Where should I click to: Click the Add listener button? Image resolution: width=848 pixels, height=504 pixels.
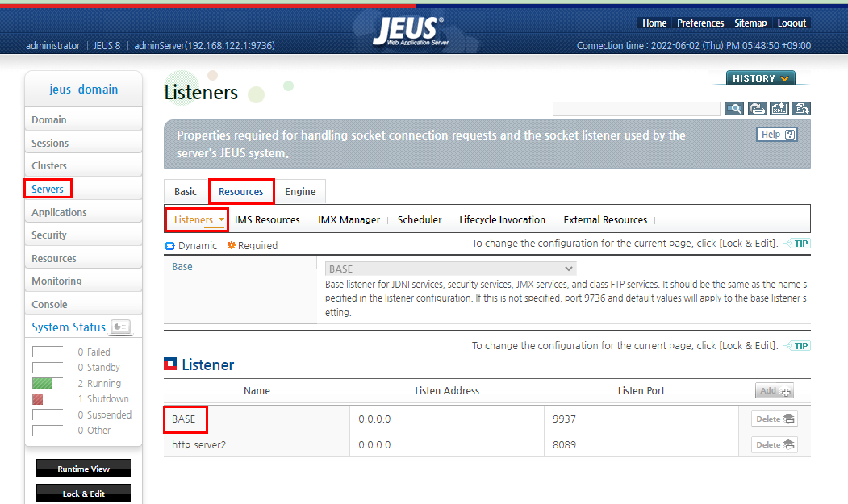775,390
